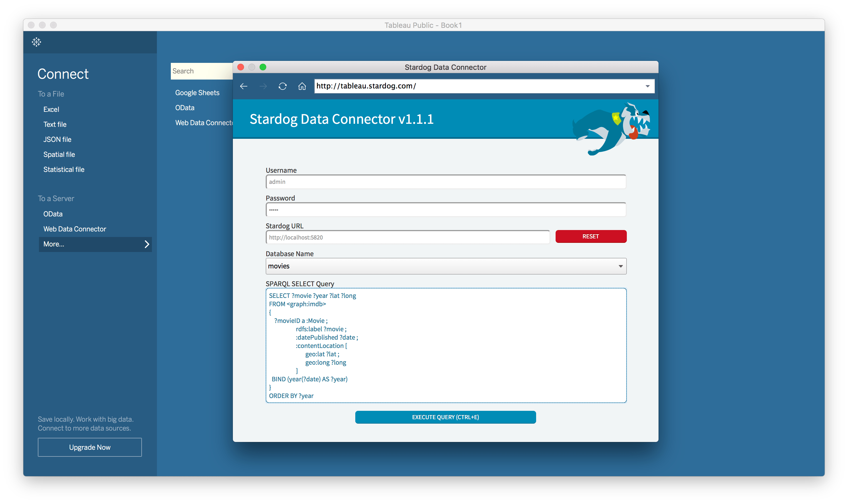
Task: Expand the More... server options chevron
Action: 147,244
